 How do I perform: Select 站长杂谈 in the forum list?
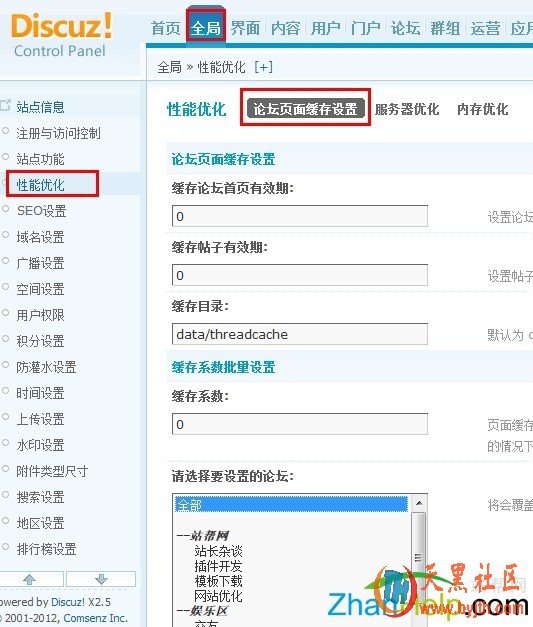(x=218, y=551)
